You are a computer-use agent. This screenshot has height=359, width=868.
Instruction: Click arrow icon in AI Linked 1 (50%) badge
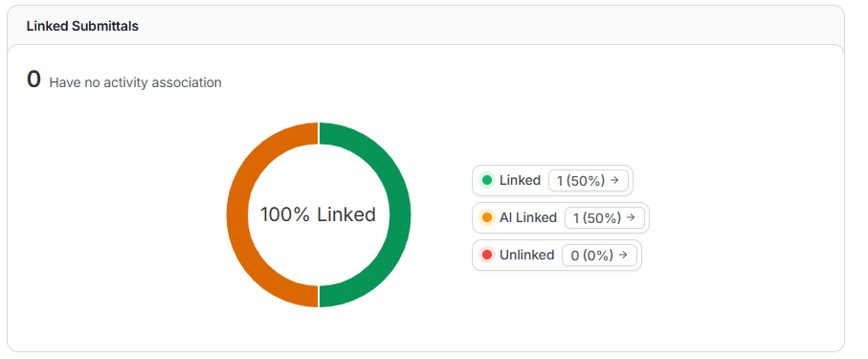630,217
